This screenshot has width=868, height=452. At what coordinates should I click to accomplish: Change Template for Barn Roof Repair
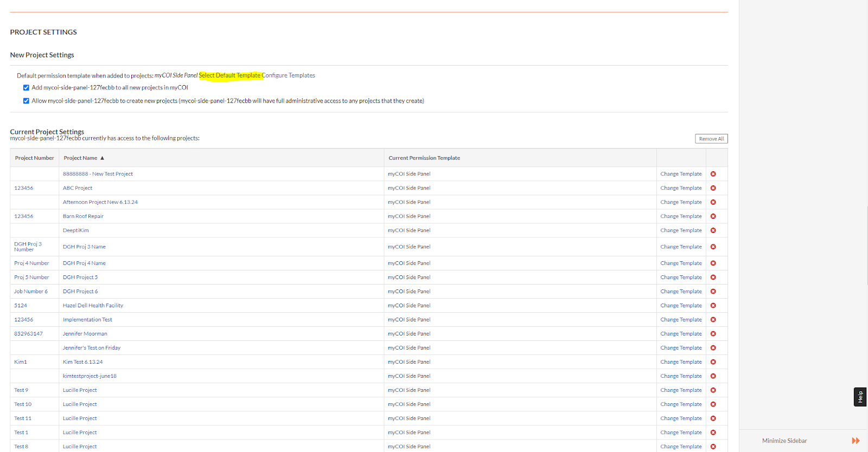[681, 216]
